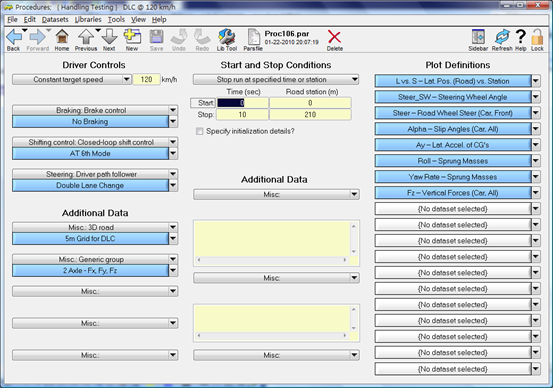
Task: Click the Refresh icon
Action: [x=502, y=37]
